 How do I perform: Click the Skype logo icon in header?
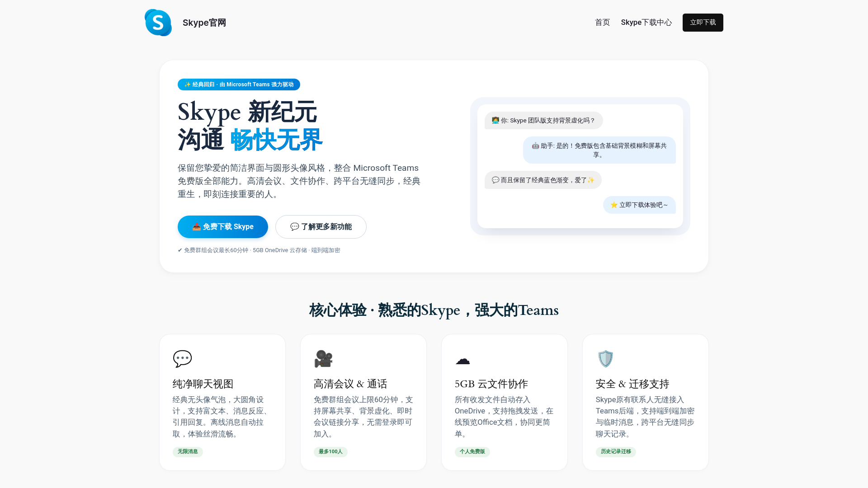pyautogui.click(x=158, y=23)
